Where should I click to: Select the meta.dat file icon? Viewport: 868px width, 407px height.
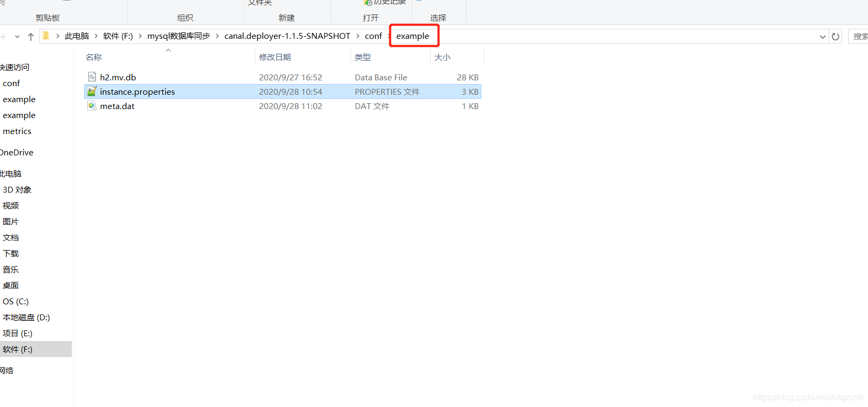[x=92, y=106]
